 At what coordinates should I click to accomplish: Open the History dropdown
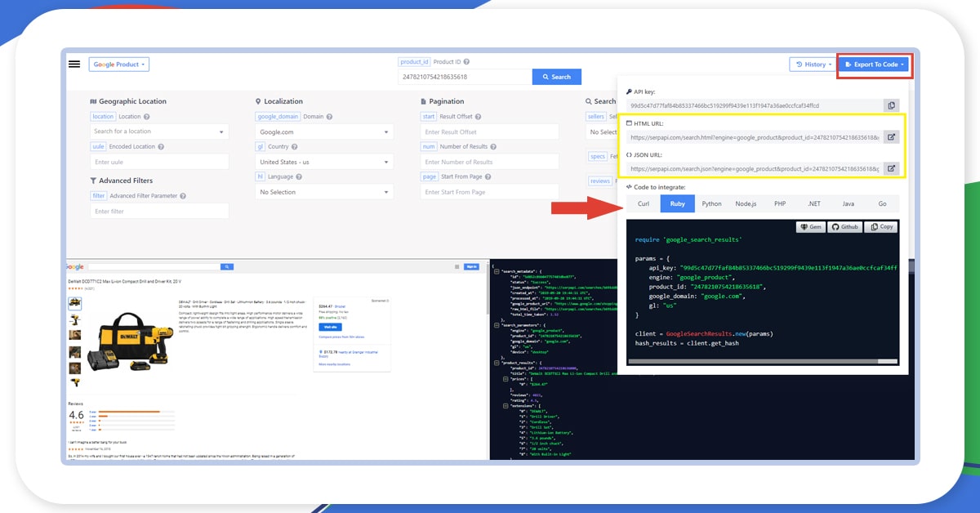(812, 64)
